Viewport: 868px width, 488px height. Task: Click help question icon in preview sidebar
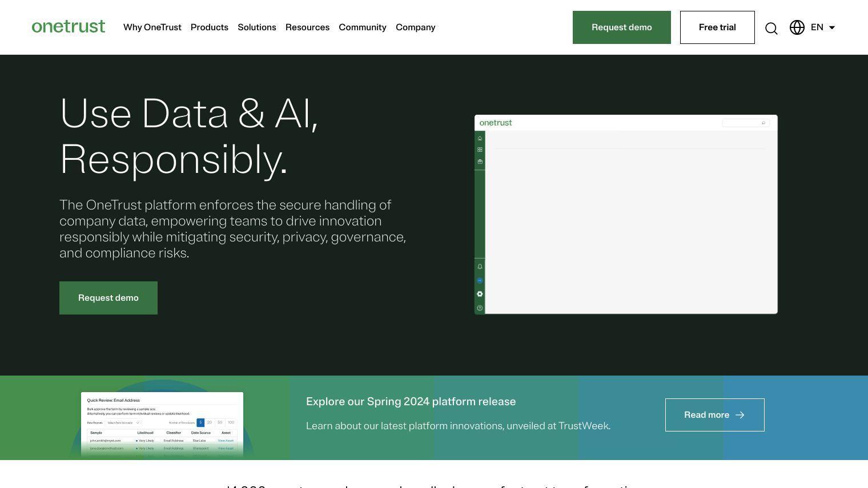480,308
